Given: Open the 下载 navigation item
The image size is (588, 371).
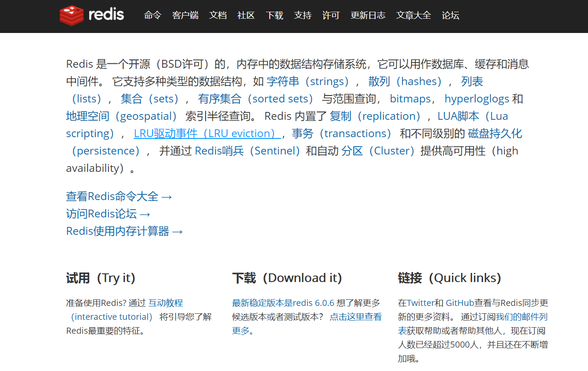Looking at the screenshot, I should (x=274, y=15).
